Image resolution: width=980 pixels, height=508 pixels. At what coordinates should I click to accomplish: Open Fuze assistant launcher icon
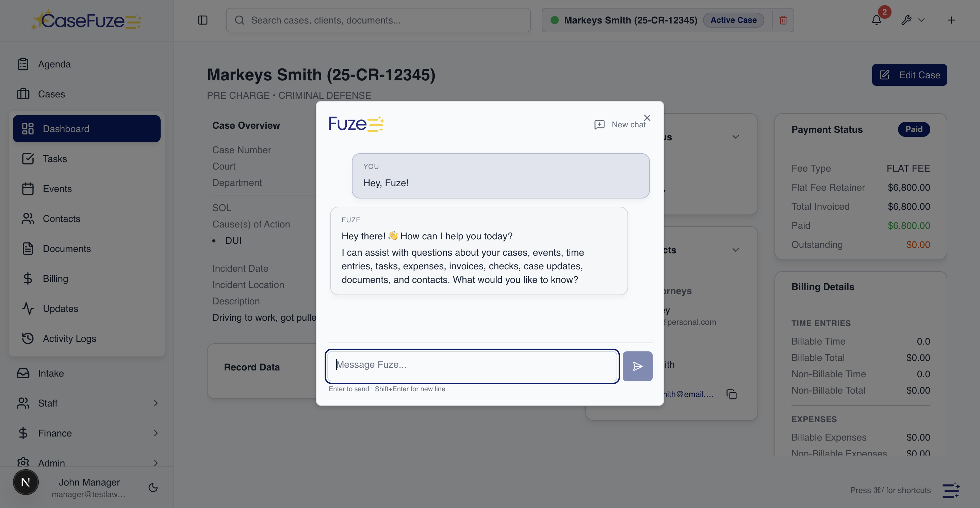pos(951,490)
